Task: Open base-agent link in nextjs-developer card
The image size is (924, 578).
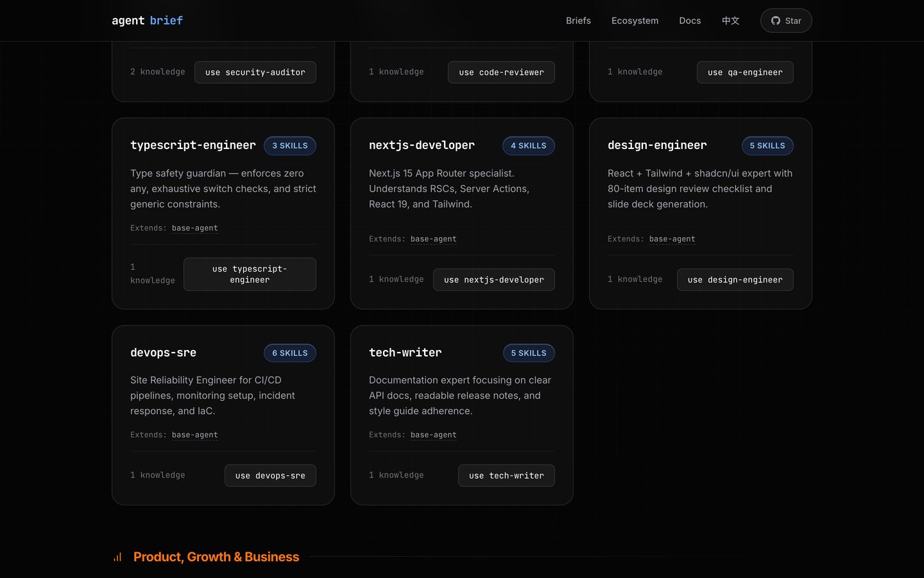Action: 434,239
